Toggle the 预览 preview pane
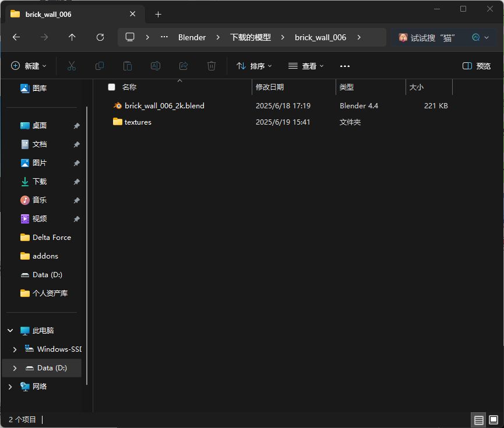The image size is (504, 428). tap(476, 66)
